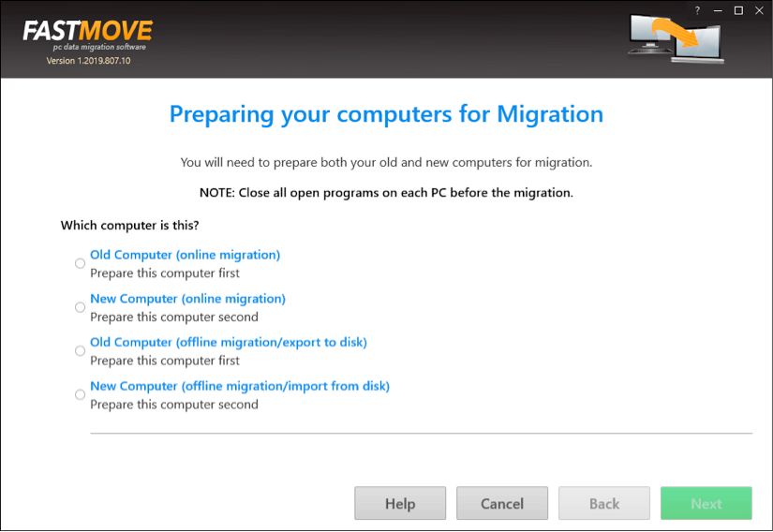
Task: Close the FastMove window
Action: tap(759, 10)
